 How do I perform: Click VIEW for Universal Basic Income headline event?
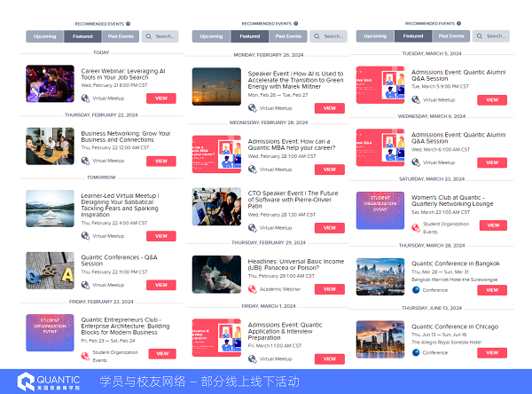[330, 289]
